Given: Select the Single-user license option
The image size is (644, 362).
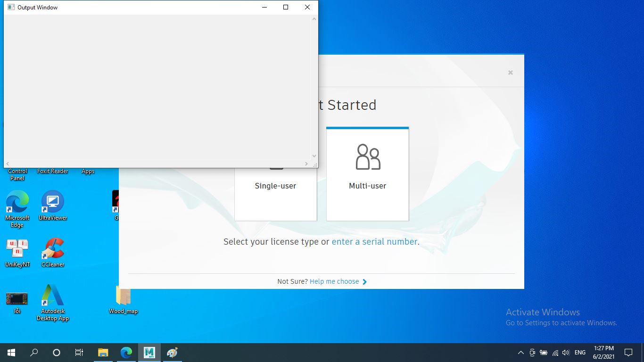Looking at the screenshot, I should (275, 193).
